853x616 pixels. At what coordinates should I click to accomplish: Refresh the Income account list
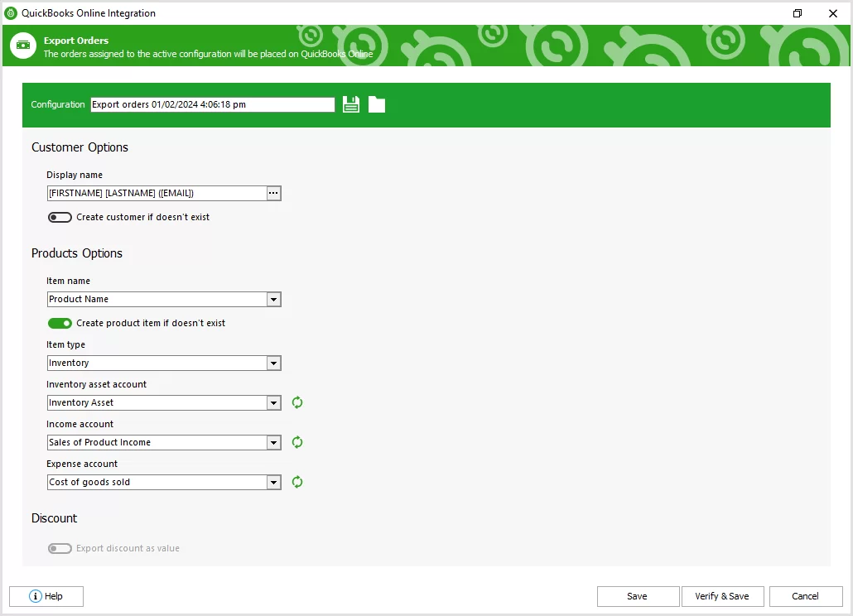pyautogui.click(x=296, y=442)
